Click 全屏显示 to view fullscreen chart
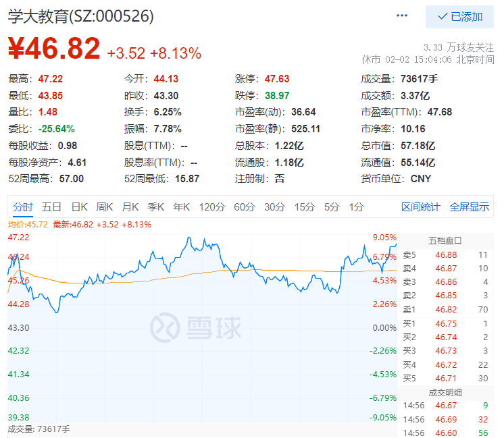 (470, 207)
